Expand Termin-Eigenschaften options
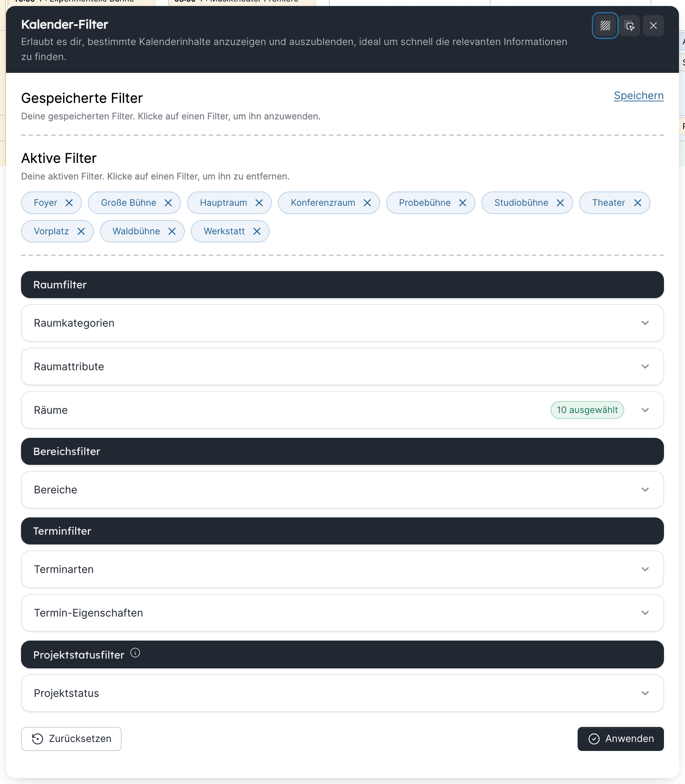The image size is (685, 784). click(x=342, y=613)
